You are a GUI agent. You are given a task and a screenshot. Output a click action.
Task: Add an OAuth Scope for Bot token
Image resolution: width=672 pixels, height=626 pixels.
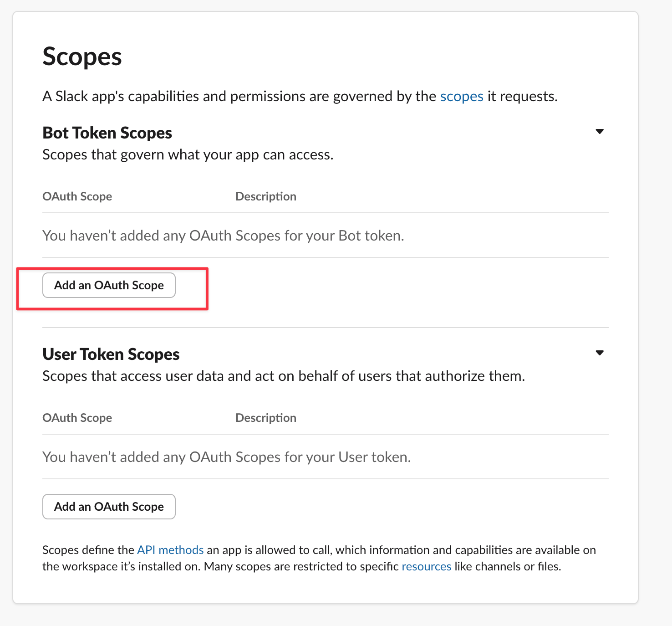pos(109,285)
